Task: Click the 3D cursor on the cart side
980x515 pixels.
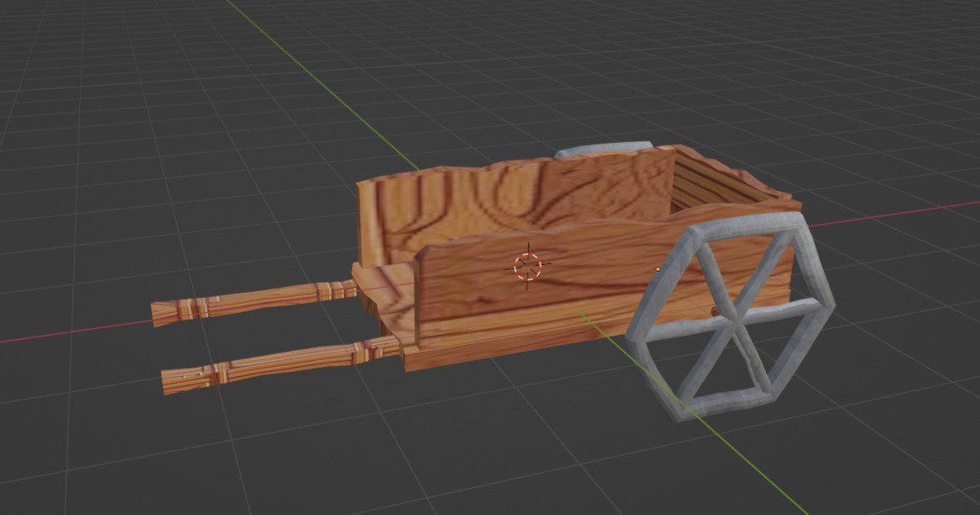Action: (x=528, y=267)
